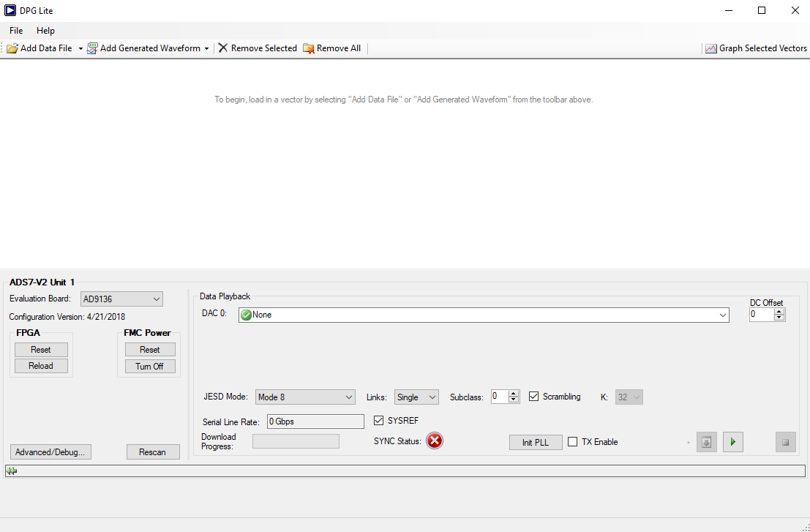Viewport: 810px width, 532px height.
Task: Enable the TX Enable checkbox
Action: click(x=572, y=441)
